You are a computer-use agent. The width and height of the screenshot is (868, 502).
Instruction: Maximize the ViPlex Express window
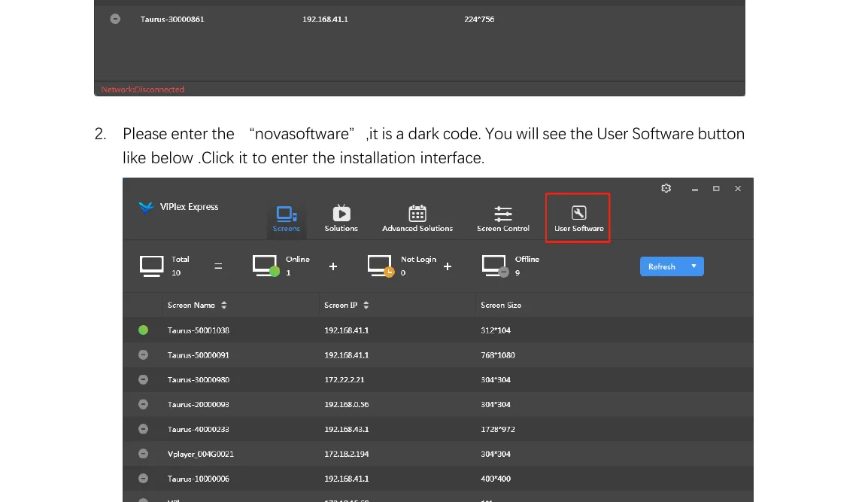[716, 188]
